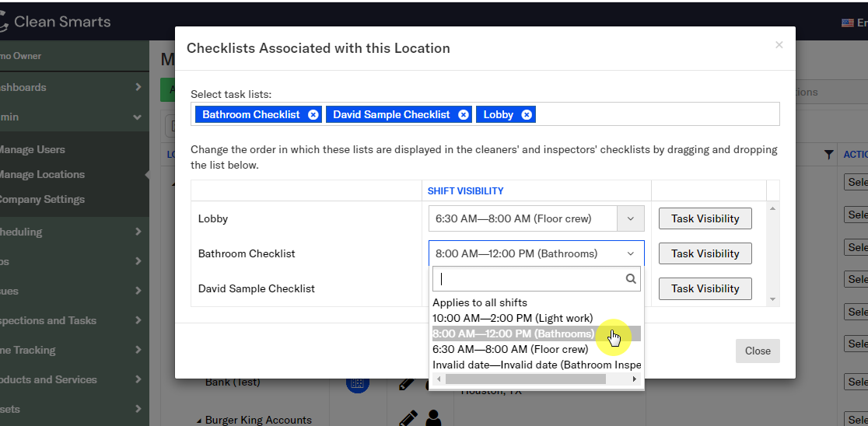Collapse the Bathroom Checklist shift dropdown
This screenshot has height=426, width=868.
(x=630, y=253)
